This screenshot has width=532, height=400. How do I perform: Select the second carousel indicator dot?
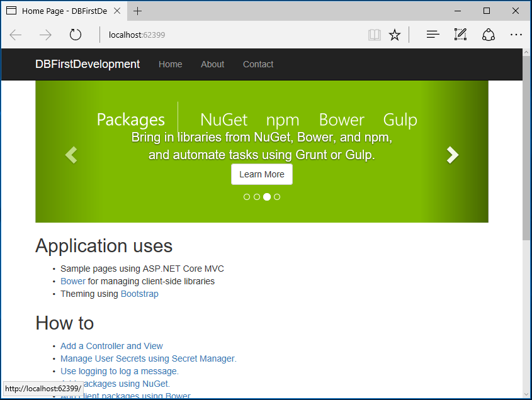click(x=257, y=197)
